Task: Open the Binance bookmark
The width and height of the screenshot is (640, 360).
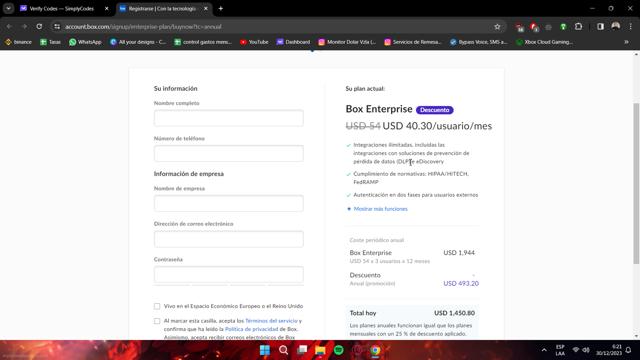Action: click(x=18, y=42)
